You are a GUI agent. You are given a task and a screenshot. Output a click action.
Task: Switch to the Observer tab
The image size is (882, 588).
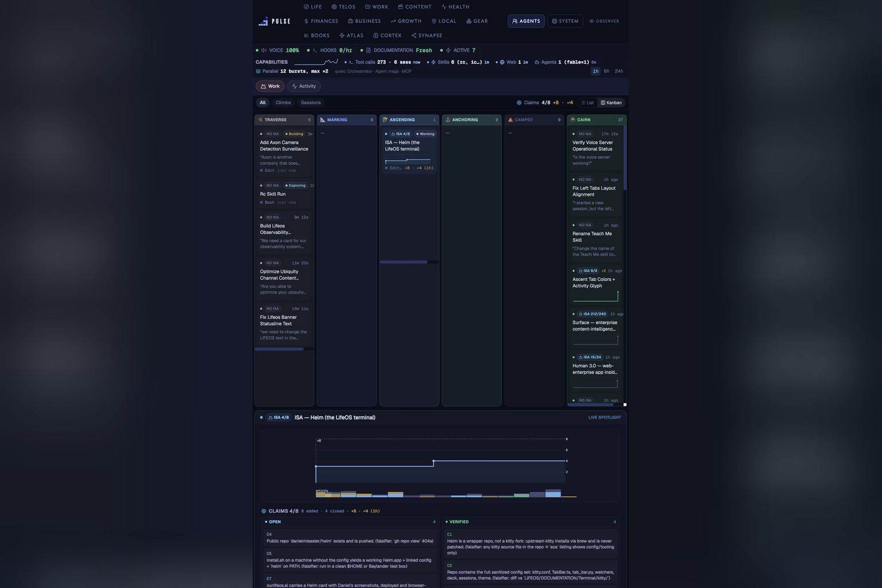(x=604, y=21)
